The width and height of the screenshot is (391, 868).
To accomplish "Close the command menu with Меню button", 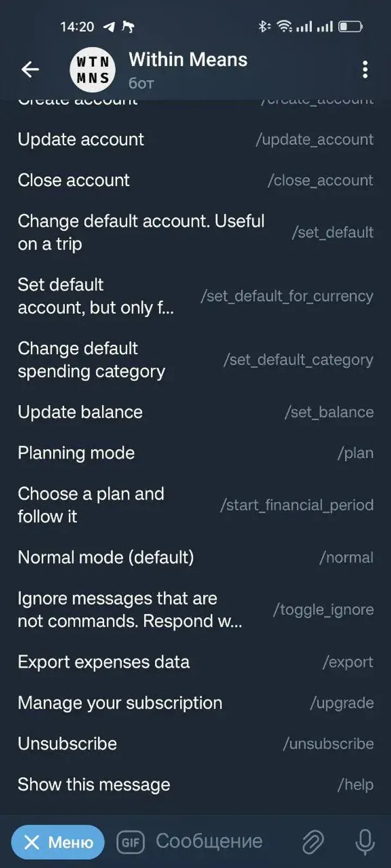I will 58,843.
